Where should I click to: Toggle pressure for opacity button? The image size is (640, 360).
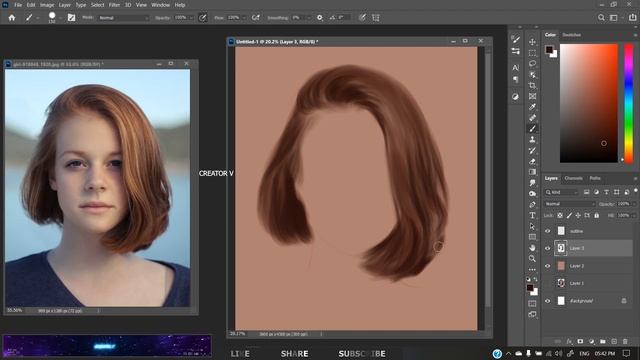(x=203, y=18)
